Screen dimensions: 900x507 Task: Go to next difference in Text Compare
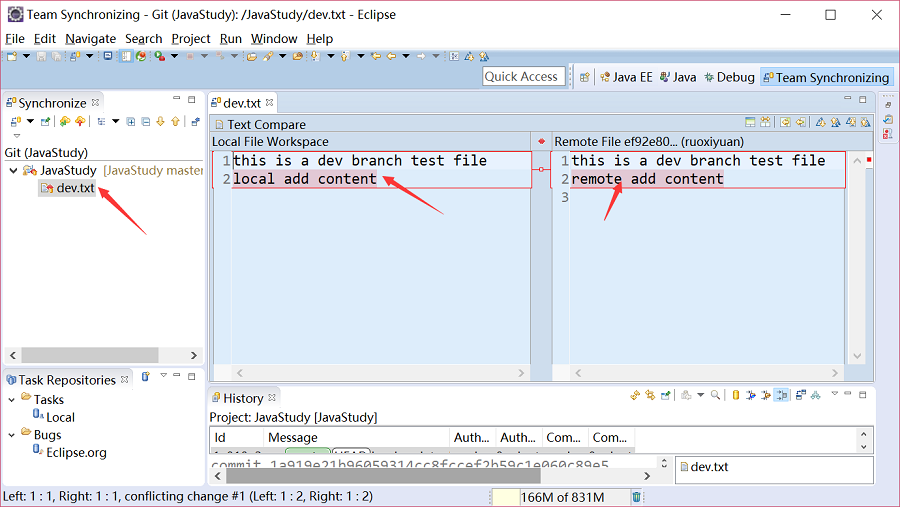pos(821,122)
